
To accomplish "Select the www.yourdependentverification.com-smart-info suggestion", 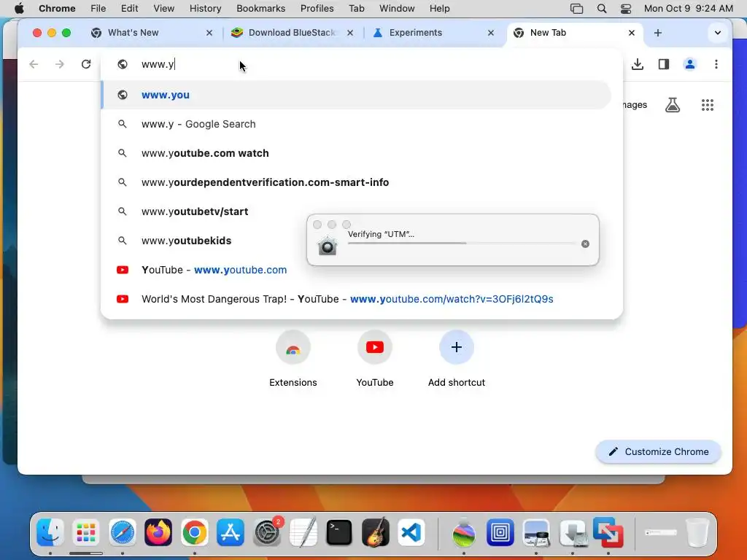I will 356,182.
